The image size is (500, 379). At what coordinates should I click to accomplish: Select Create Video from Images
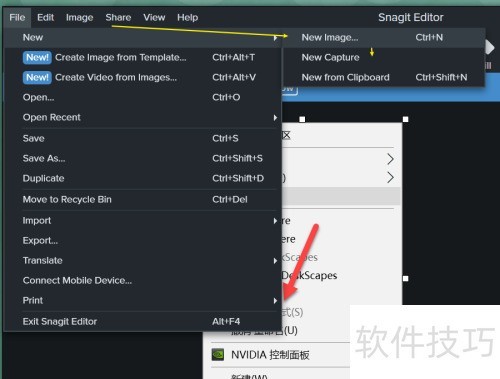click(143, 77)
